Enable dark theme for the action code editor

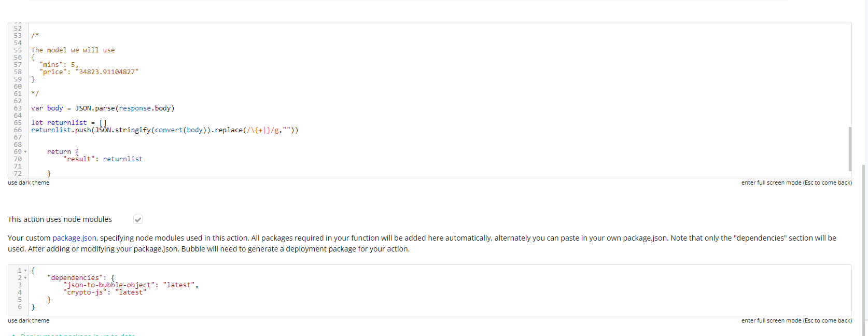(x=29, y=183)
